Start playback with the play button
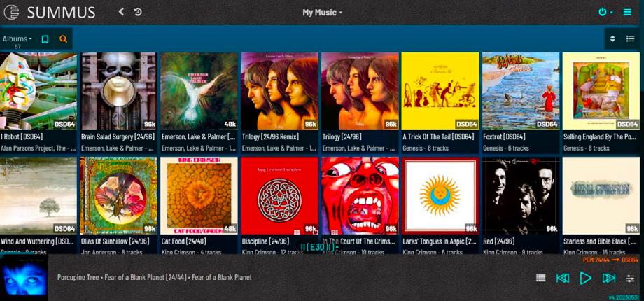The width and height of the screenshot is (644, 301). pyautogui.click(x=586, y=278)
